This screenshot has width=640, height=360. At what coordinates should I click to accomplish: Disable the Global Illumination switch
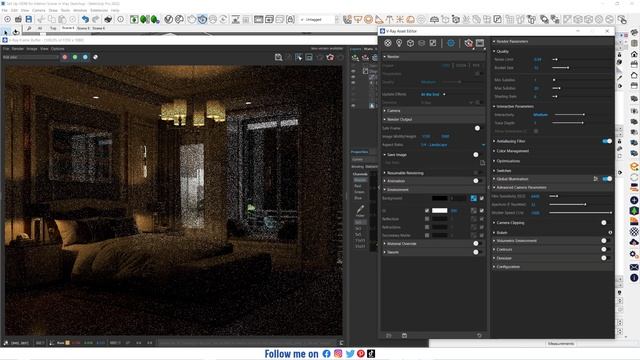(607, 179)
